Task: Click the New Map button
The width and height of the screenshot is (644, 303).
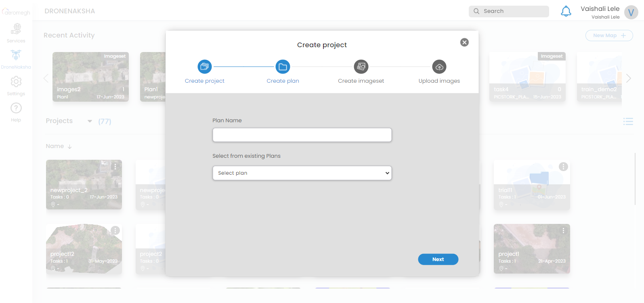Action: [609, 36]
